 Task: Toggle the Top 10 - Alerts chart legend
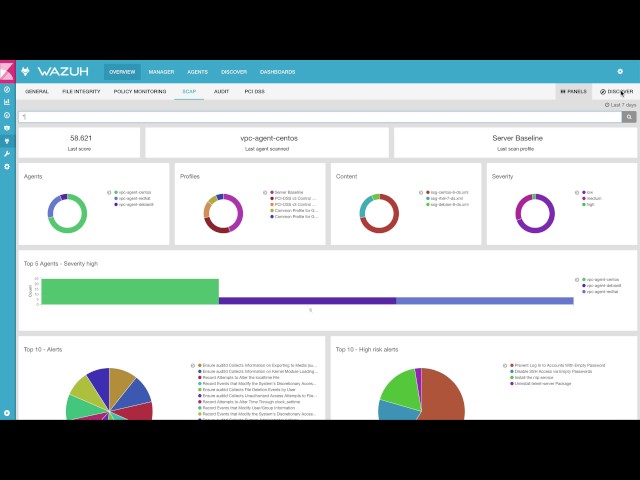193,366
